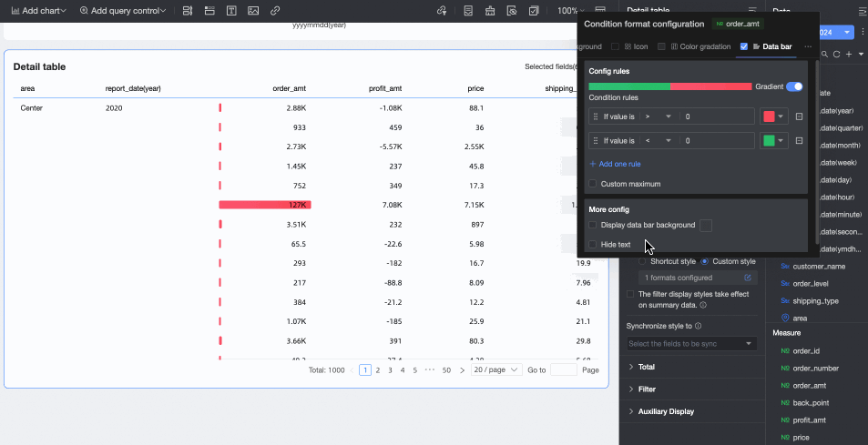Screen dimensions: 868x445
Task: Open operator dropdown of the less-than rule
Action: point(659,141)
